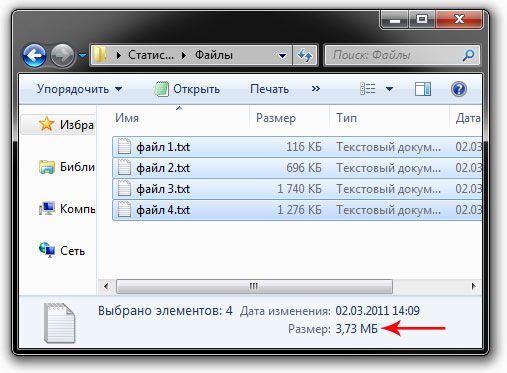
Task: Click the folder icon in address bar
Action: click(x=100, y=55)
